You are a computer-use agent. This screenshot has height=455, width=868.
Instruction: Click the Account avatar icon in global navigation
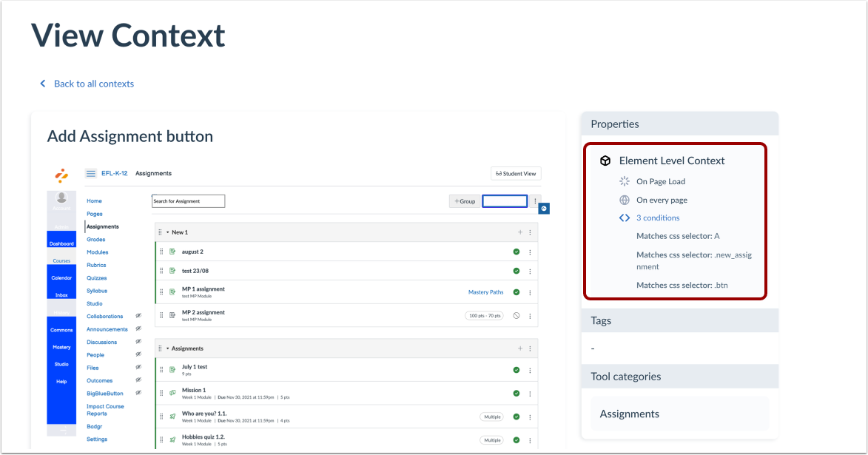61,198
